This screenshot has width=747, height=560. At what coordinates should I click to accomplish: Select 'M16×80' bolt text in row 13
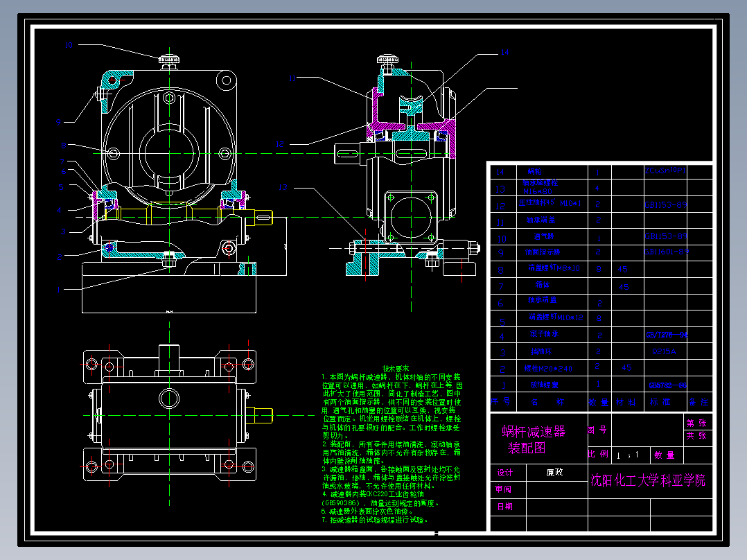coord(538,191)
